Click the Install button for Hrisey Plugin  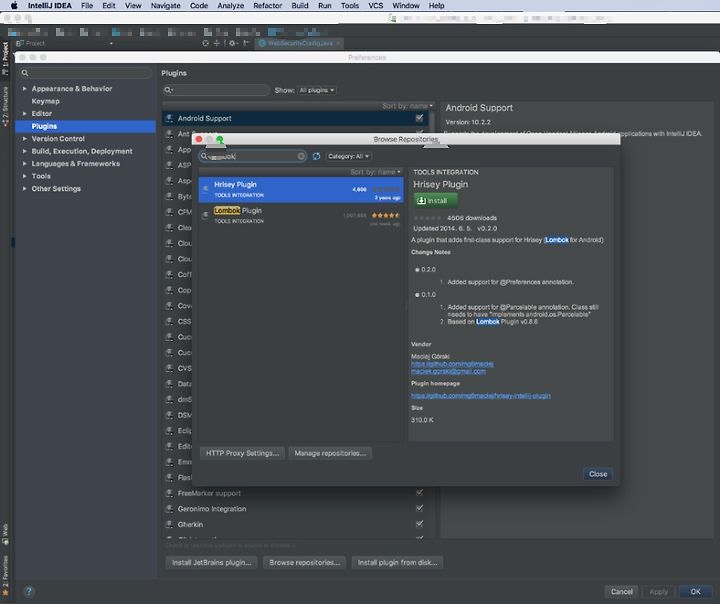(x=435, y=201)
